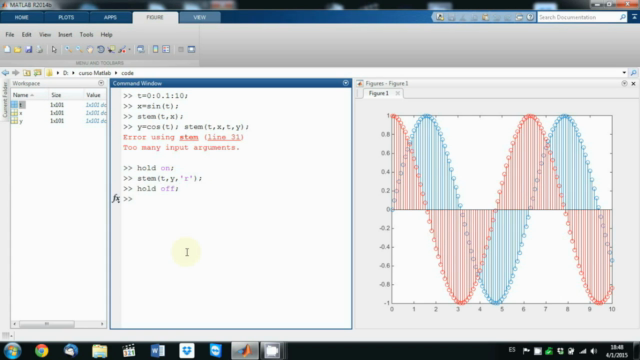
Task: Click Show Plot Tools and dock figure icon
Action: click(x=191, y=49)
